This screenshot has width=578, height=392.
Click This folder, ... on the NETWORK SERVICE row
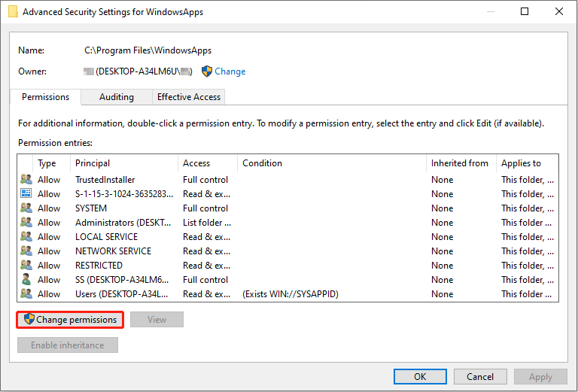click(527, 251)
